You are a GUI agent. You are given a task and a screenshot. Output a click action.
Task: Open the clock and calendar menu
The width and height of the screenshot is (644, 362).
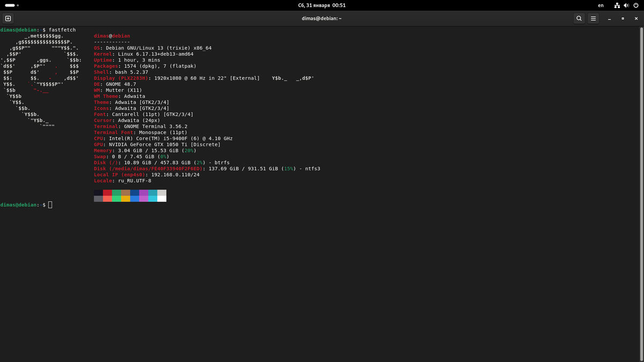click(x=321, y=5)
